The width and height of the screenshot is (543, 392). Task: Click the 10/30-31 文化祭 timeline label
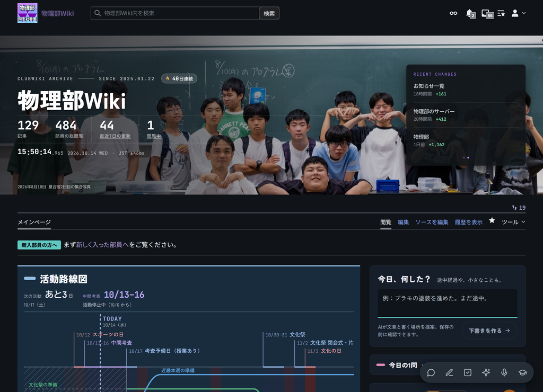click(x=285, y=335)
